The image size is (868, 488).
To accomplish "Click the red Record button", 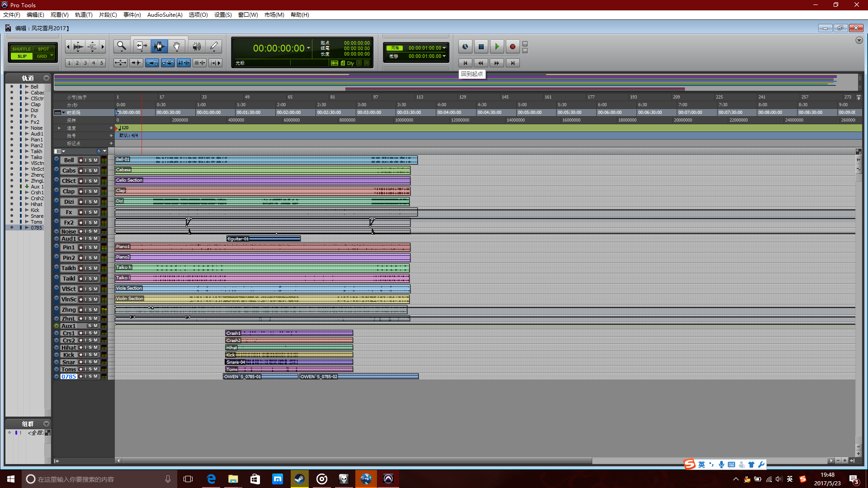I will point(512,47).
